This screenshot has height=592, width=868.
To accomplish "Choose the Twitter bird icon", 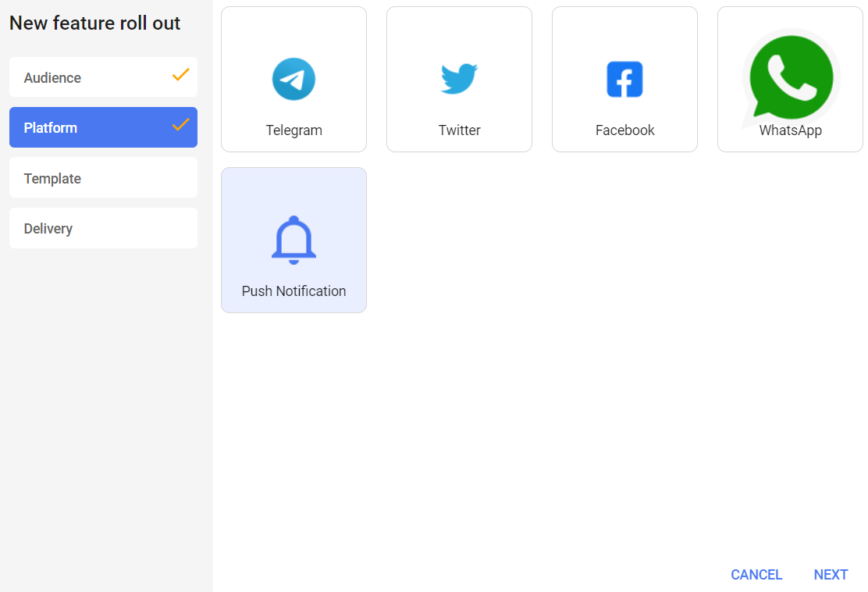I will point(459,79).
